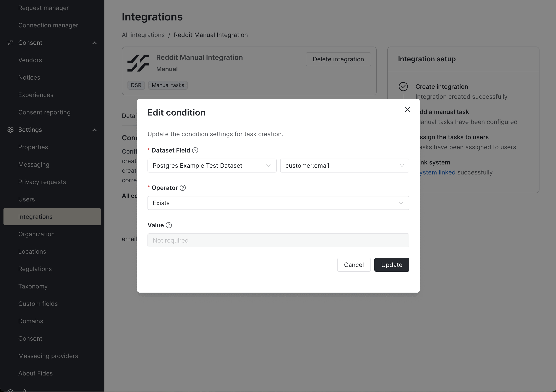Click the Value field help icon
The height and width of the screenshot is (392, 556).
[169, 225]
